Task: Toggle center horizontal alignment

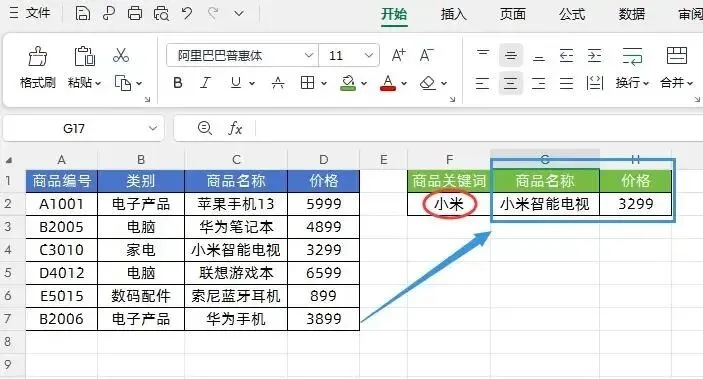Action: [x=510, y=83]
